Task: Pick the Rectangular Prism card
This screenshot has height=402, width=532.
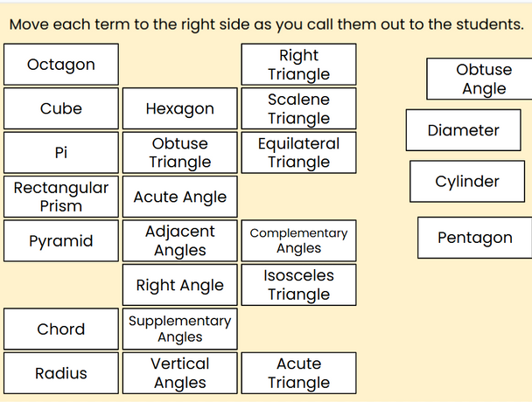Action: (x=61, y=197)
